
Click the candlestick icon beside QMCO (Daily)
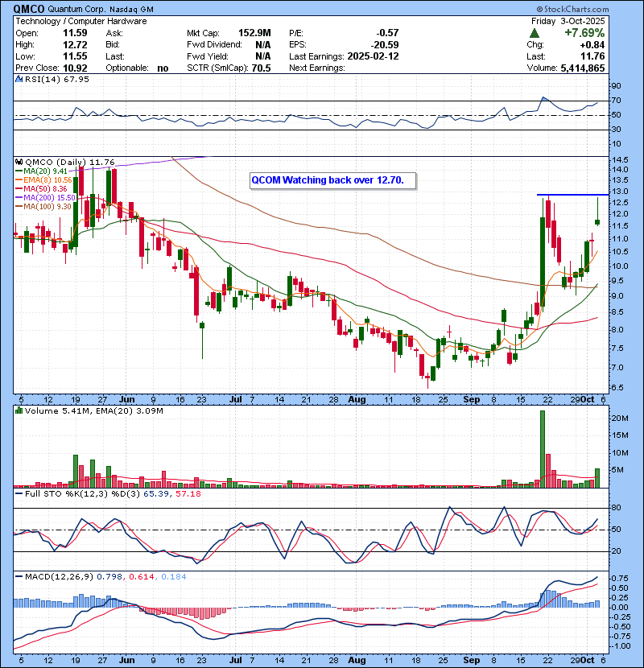click(x=19, y=162)
